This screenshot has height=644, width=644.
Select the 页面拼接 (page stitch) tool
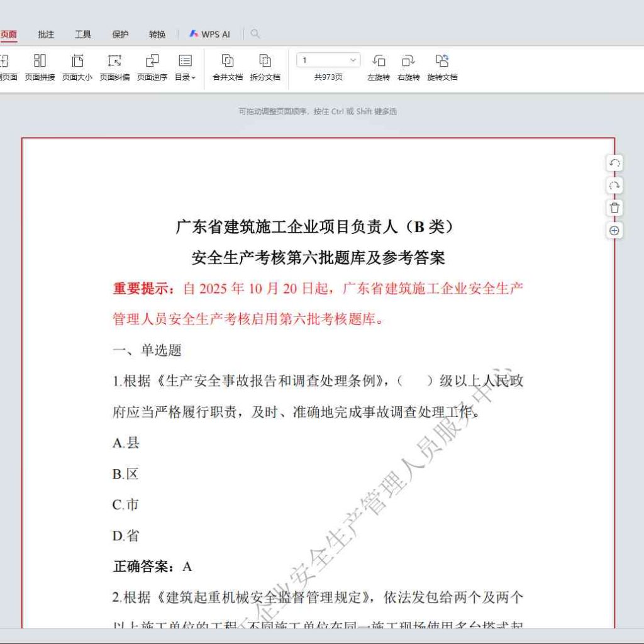pyautogui.click(x=40, y=66)
